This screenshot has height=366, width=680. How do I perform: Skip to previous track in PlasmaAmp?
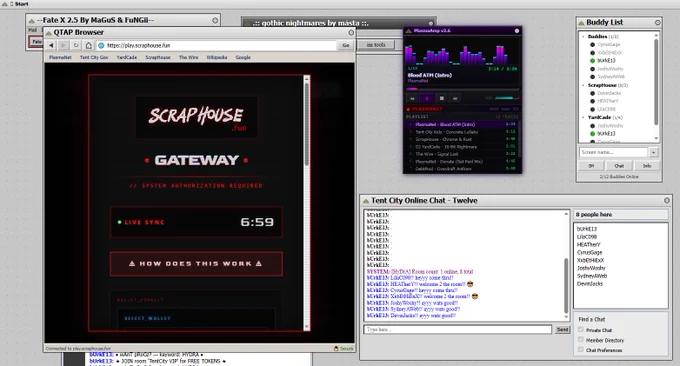tap(412, 98)
